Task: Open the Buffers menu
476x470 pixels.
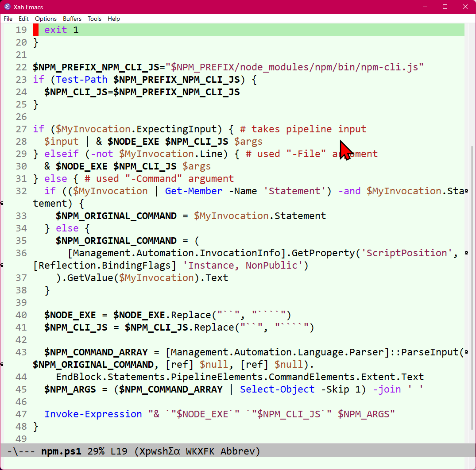Action: pyautogui.click(x=72, y=19)
